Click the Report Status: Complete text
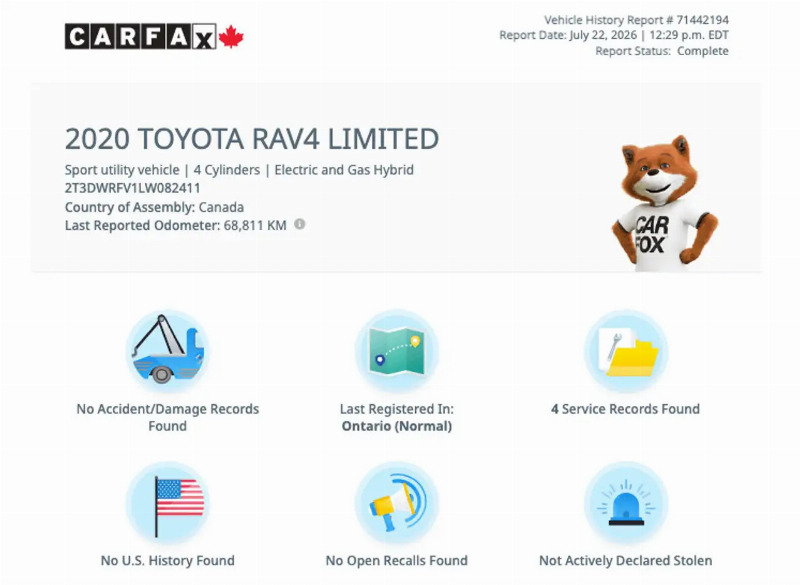 [x=662, y=51]
